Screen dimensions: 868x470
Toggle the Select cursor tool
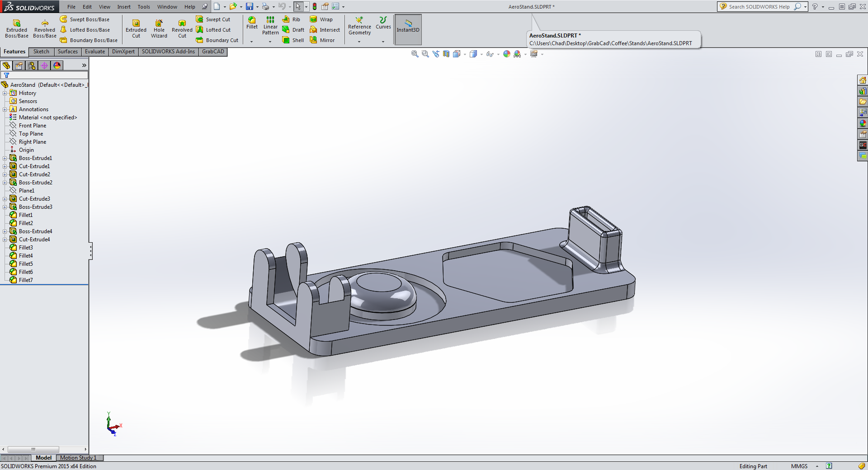click(298, 7)
